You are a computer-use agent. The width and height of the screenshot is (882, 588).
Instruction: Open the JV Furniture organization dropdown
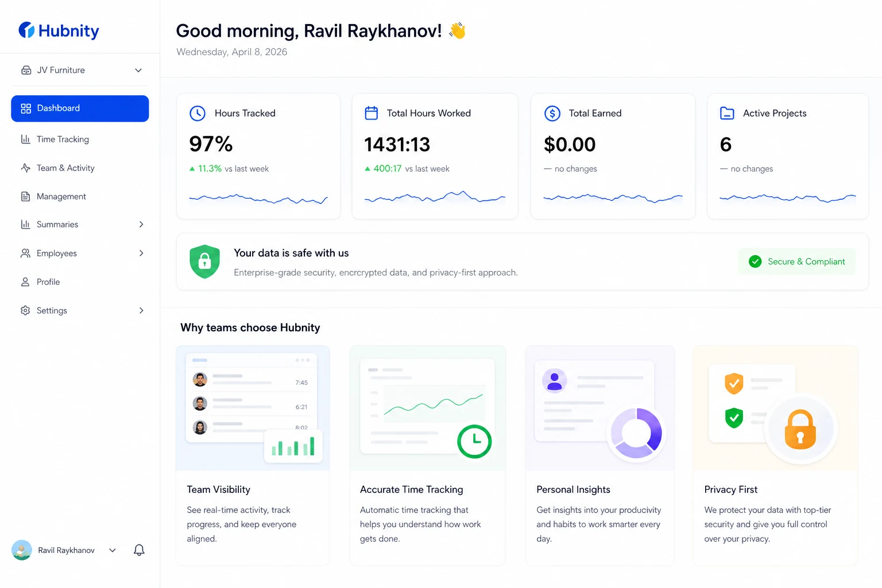click(x=80, y=70)
